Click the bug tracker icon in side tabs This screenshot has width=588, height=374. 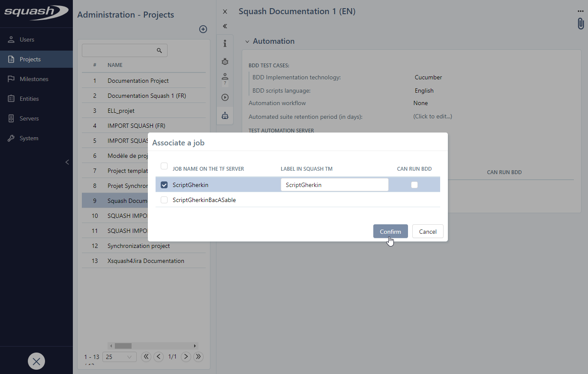click(225, 61)
